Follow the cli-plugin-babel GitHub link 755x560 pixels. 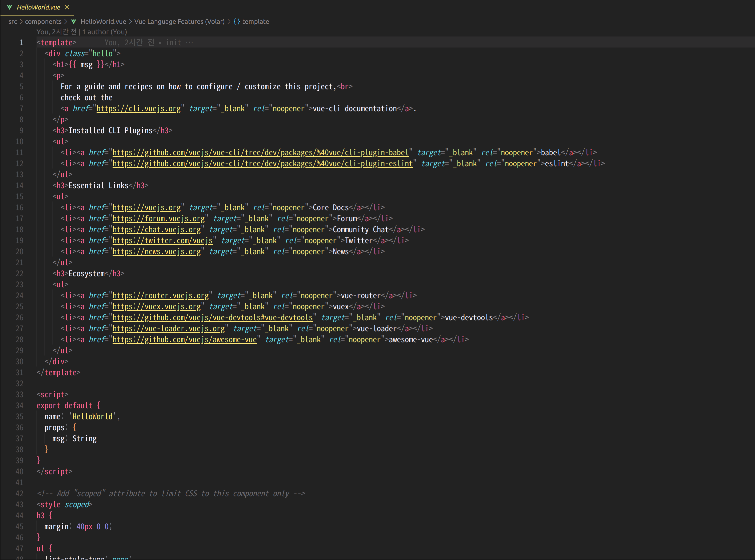(260, 153)
